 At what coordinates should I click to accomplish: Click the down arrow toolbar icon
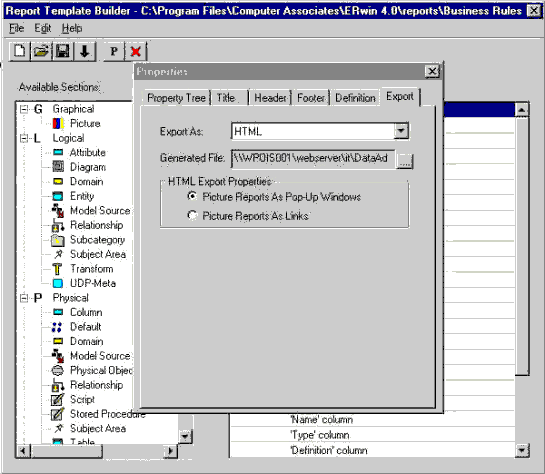84,51
